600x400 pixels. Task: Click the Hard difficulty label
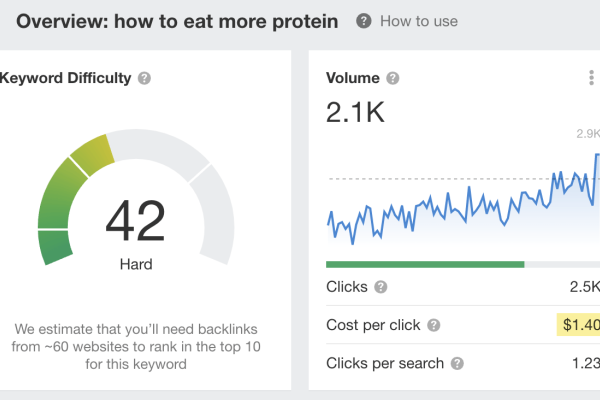[135, 265]
